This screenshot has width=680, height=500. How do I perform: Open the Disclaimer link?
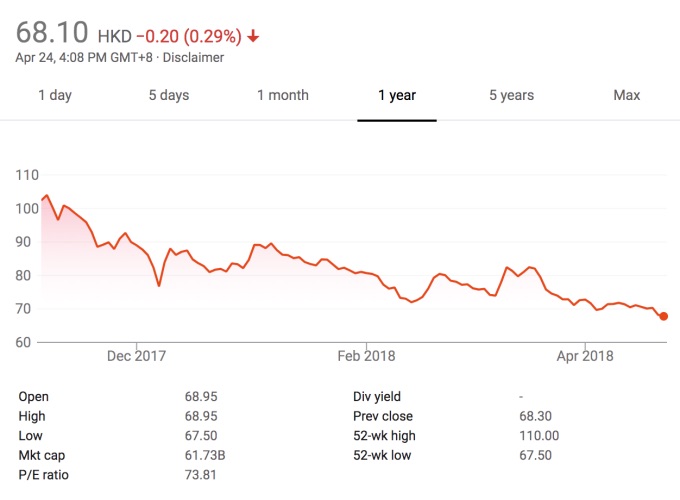point(194,58)
